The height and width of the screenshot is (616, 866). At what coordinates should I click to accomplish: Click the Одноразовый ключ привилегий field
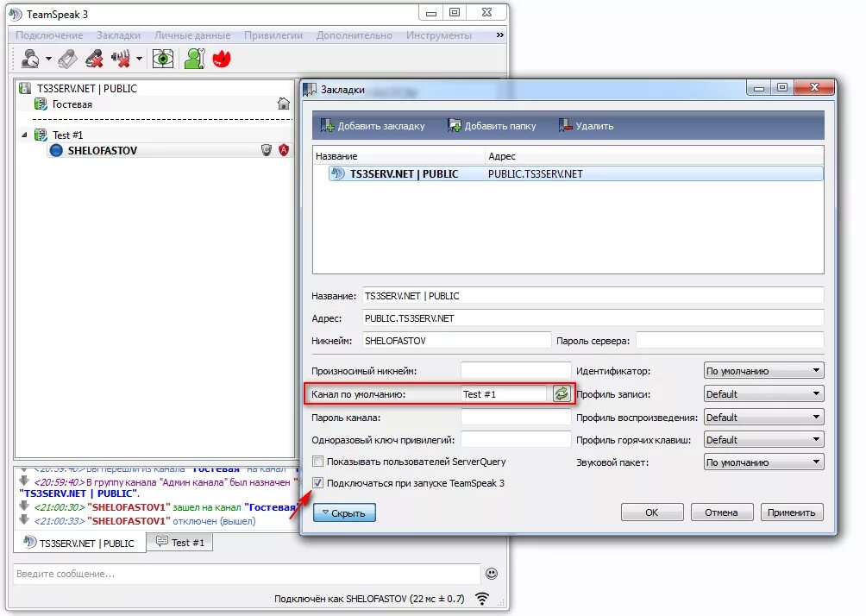516,440
